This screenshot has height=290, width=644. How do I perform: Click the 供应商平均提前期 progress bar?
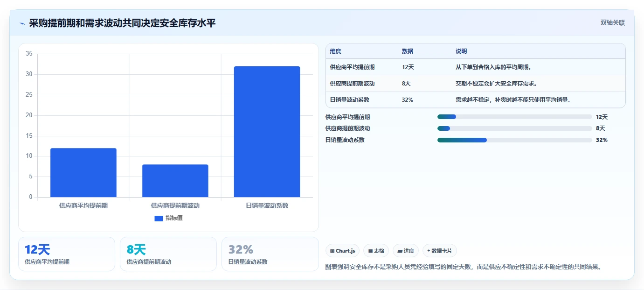[x=514, y=117]
